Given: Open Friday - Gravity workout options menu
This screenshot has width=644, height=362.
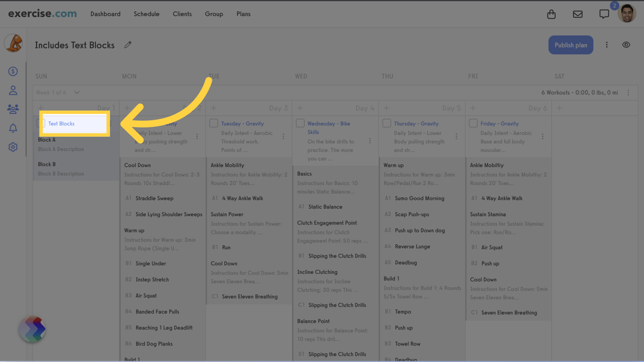Looking at the screenshot, I should (543, 137).
